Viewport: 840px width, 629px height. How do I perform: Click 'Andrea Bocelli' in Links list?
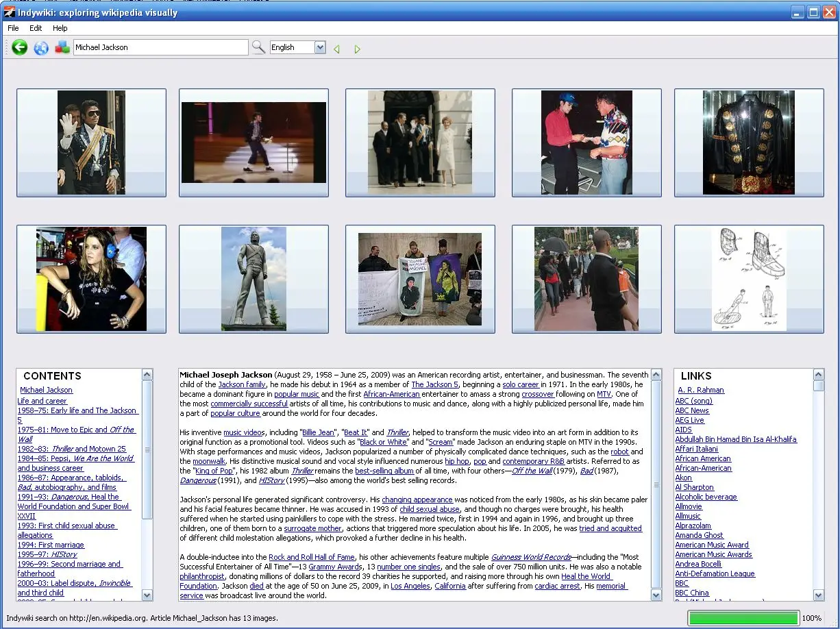pyautogui.click(x=698, y=564)
